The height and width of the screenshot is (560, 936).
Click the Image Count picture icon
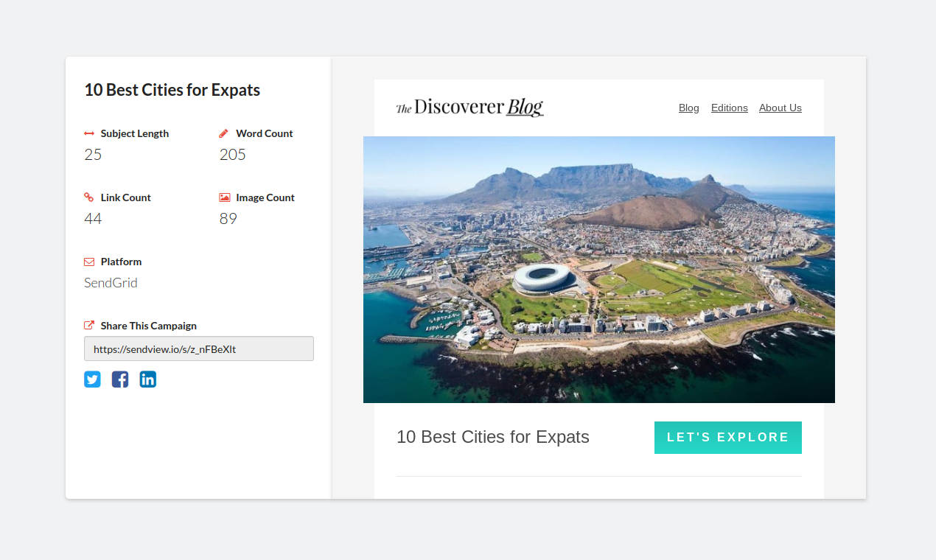[225, 197]
